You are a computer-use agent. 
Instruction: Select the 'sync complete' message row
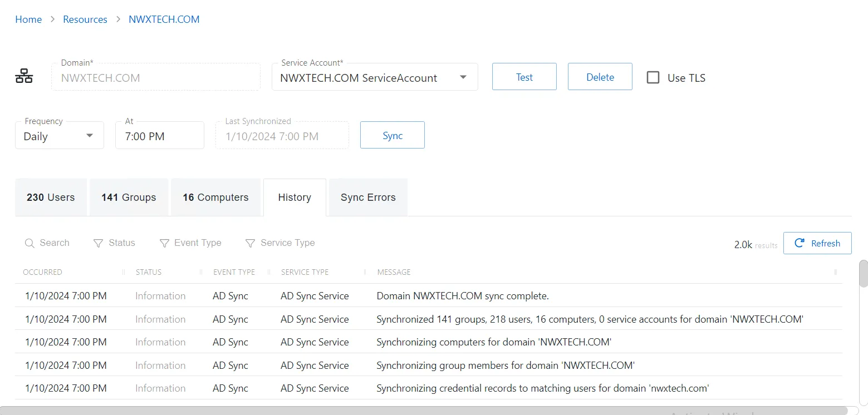tap(429, 296)
